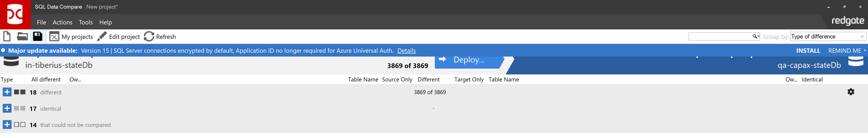The width and height of the screenshot is (868, 138).
Task: Select qa-capax-stateDb target database name
Action: coord(809,65)
